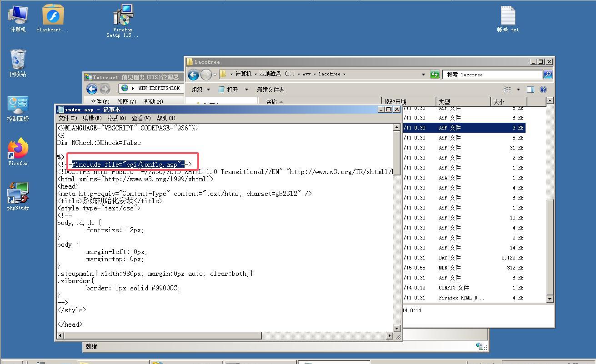Select the phpStudy desktop shortcut
The width and height of the screenshot is (596, 364).
(18, 196)
